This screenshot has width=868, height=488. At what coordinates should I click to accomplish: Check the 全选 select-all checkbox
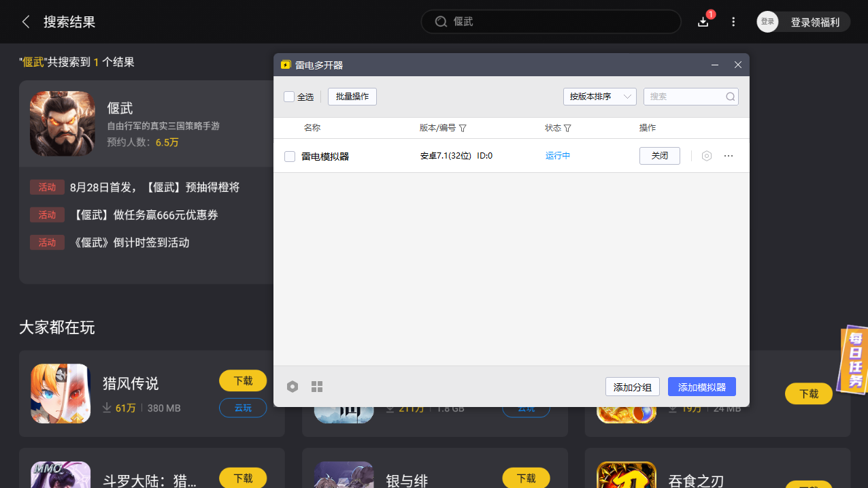tap(289, 97)
